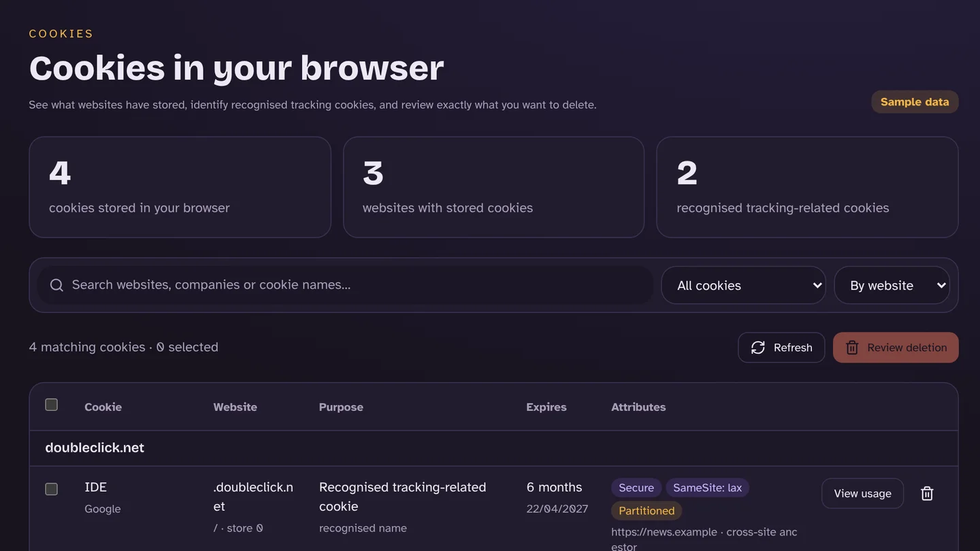
Task: Click the cookies stored in your browser card
Action: coord(180,187)
